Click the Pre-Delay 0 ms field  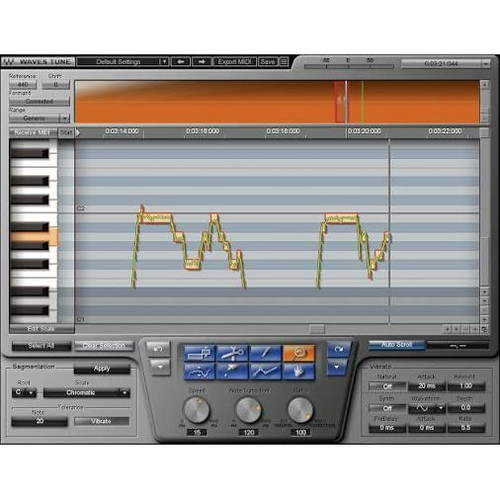387,428
